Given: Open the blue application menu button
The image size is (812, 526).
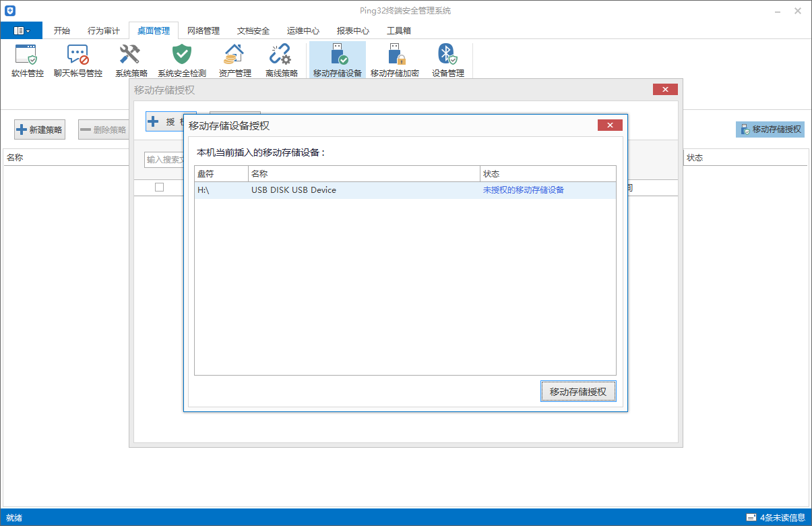Looking at the screenshot, I should pyautogui.click(x=22, y=30).
